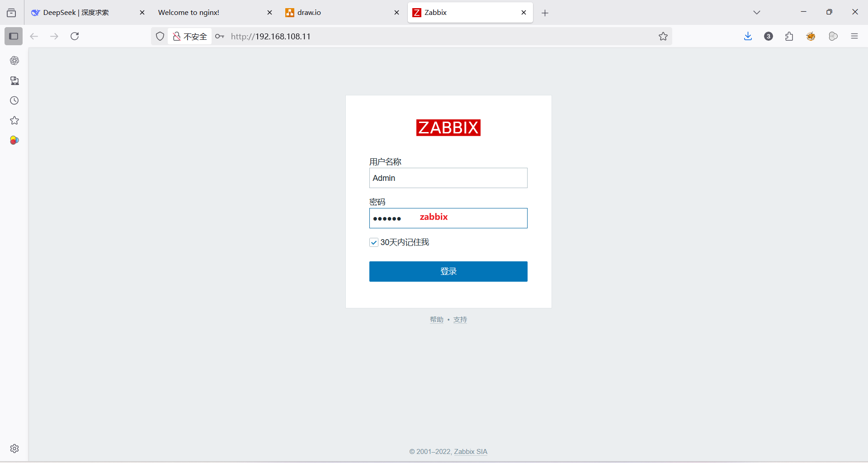Open the ChatGPT sidebar panel icon
The width and height of the screenshot is (868, 463).
point(14,61)
